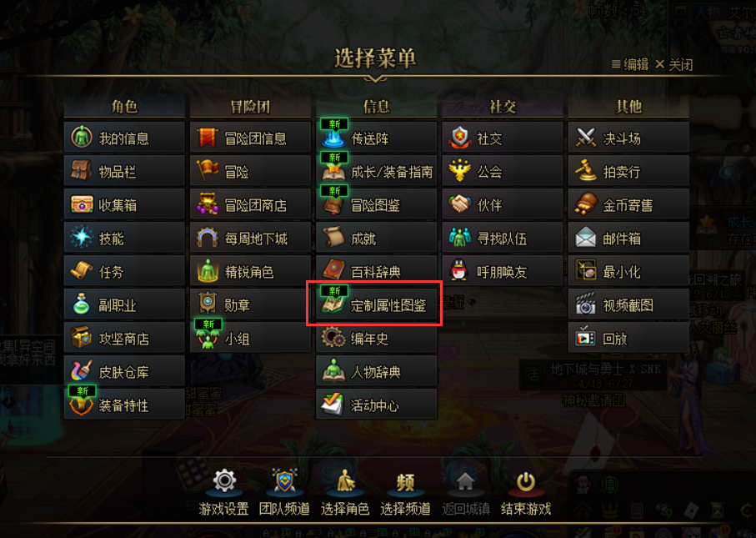The image size is (756, 538).
Task: Click 关闭 to close the menu
Action: tap(674, 64)
